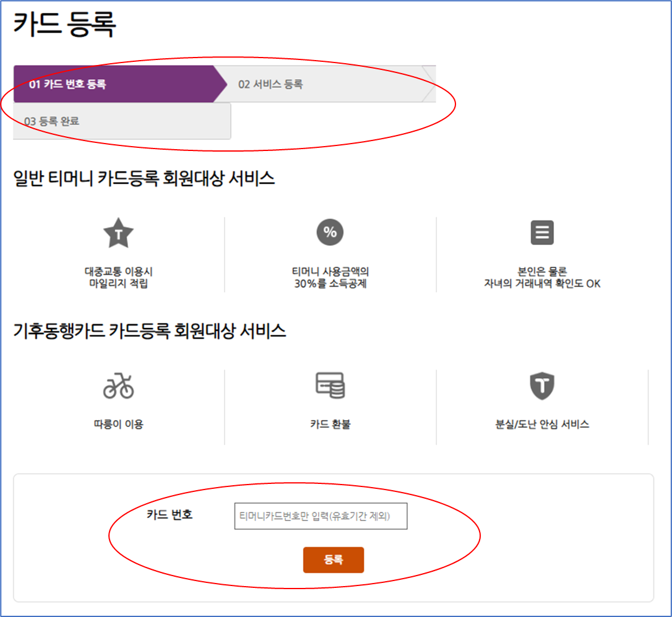Click the 일반 티머니 카드등록 회원대상 서비스 heading
Viewport: 672px width, 617px height.
pos(144,178)
